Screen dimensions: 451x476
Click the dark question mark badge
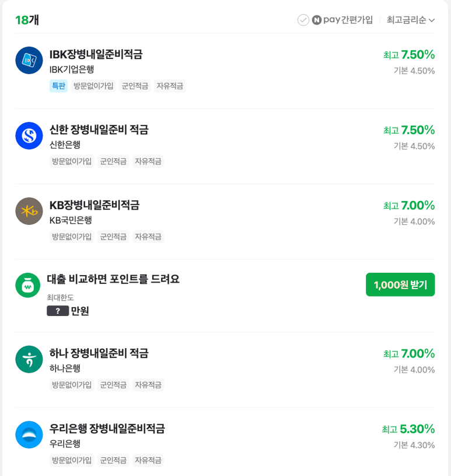tap(58, 311)
